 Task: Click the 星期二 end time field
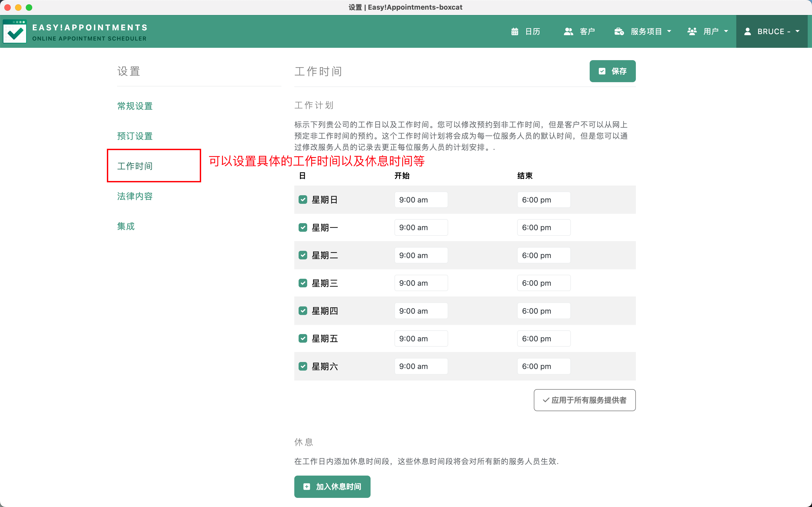(543, 255)
